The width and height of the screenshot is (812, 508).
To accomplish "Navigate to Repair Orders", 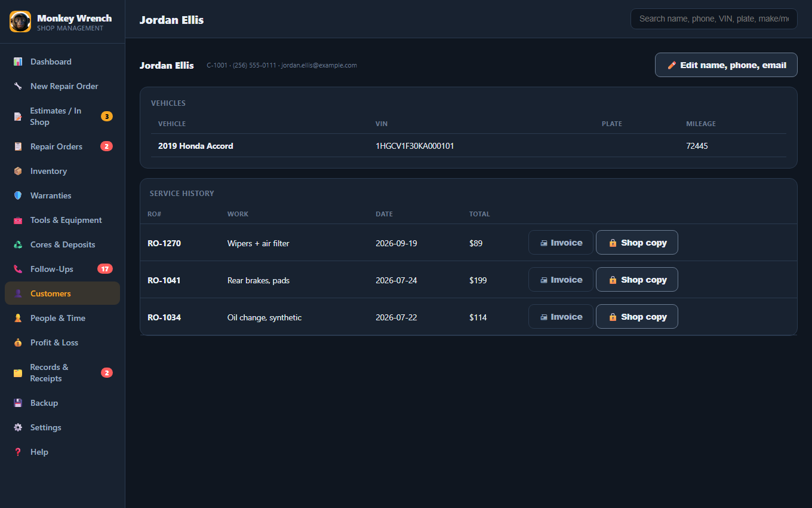I will pyautogui.click(x=62, y=146).
